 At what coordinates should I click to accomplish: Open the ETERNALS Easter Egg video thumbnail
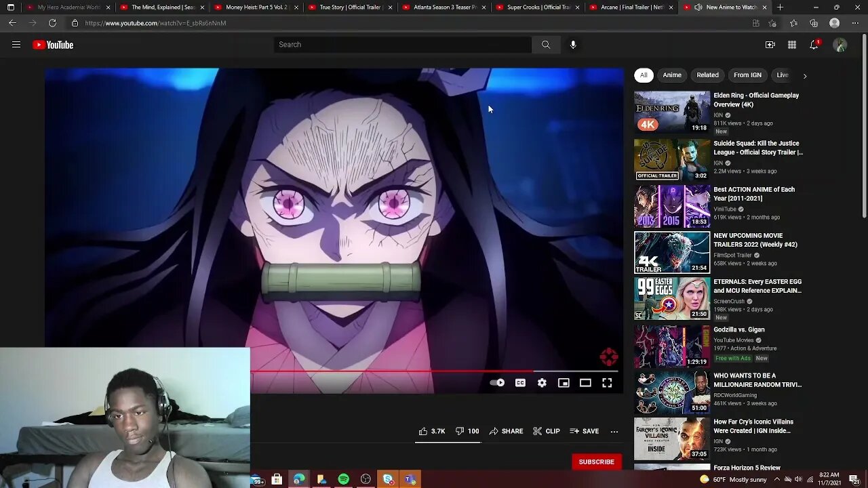(x=672, y=298)
